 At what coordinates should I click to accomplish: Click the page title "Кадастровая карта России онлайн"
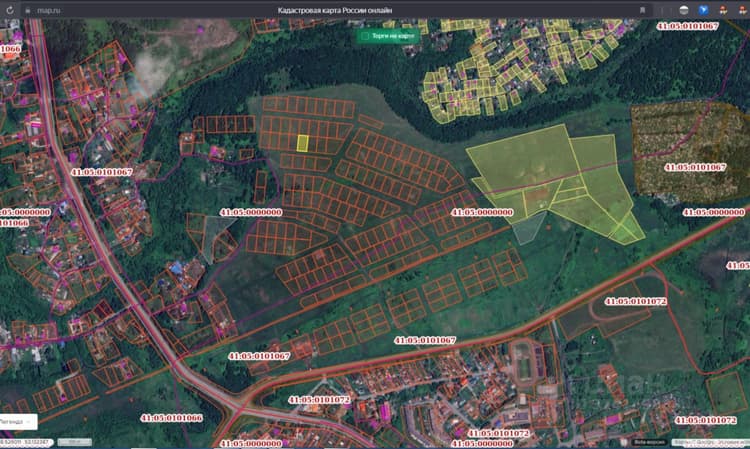335,10
